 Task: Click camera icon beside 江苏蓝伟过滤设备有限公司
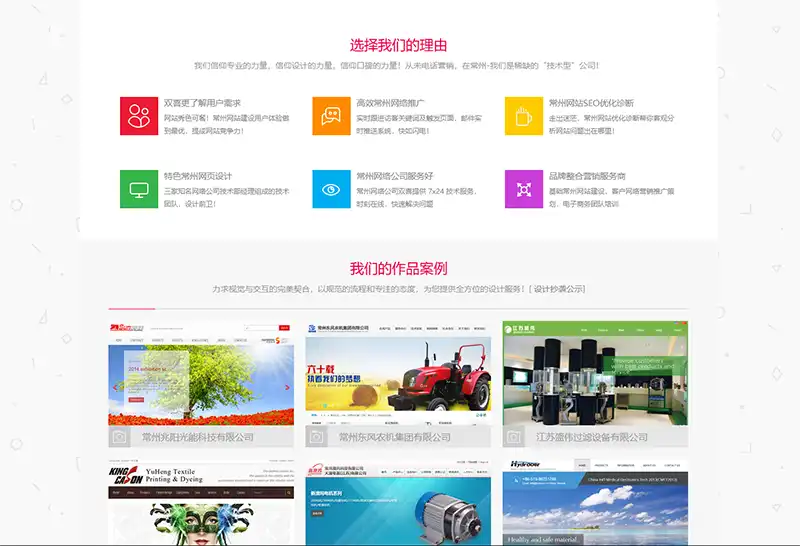pyautogui.click(x=515, y=437)
